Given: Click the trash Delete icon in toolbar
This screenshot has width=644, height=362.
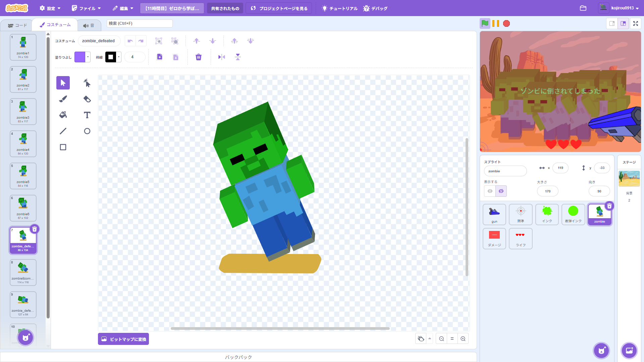Looking at the screenshot, I should [x=199, y=57].
